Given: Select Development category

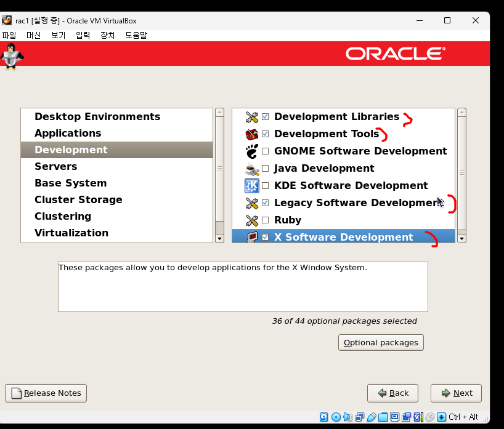Looking at the screenshot, I should 116,150.
